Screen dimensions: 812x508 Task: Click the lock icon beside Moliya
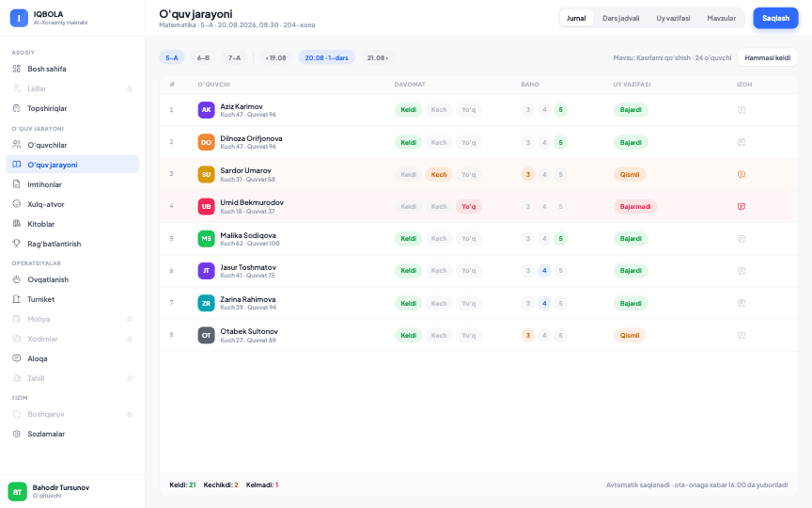pos(130,319)
